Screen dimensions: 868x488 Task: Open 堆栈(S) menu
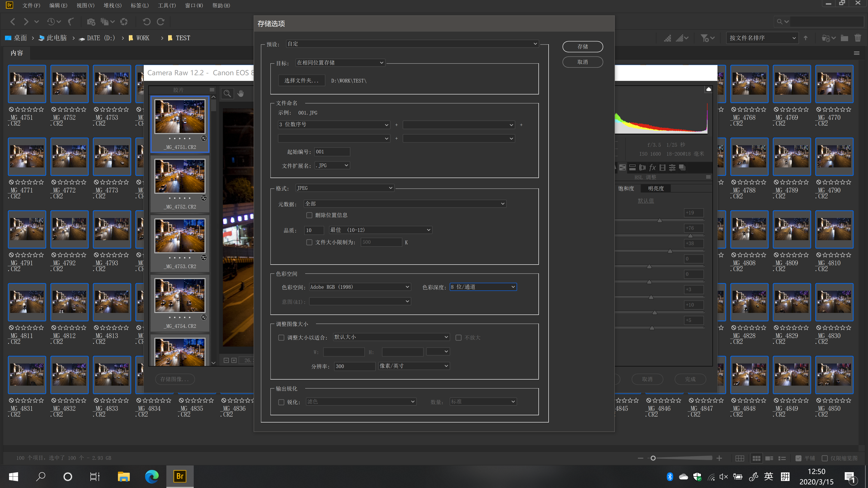coord(112,6)
